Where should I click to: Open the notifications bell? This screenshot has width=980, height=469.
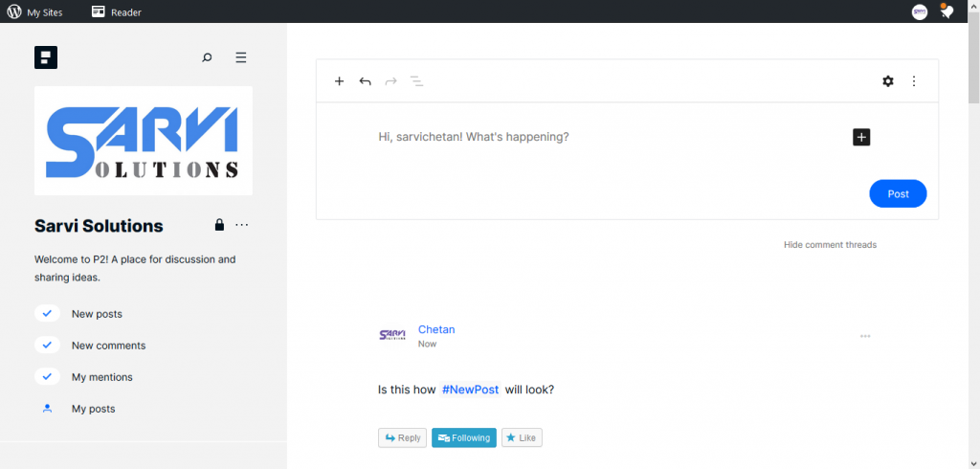tap(947, 11)
